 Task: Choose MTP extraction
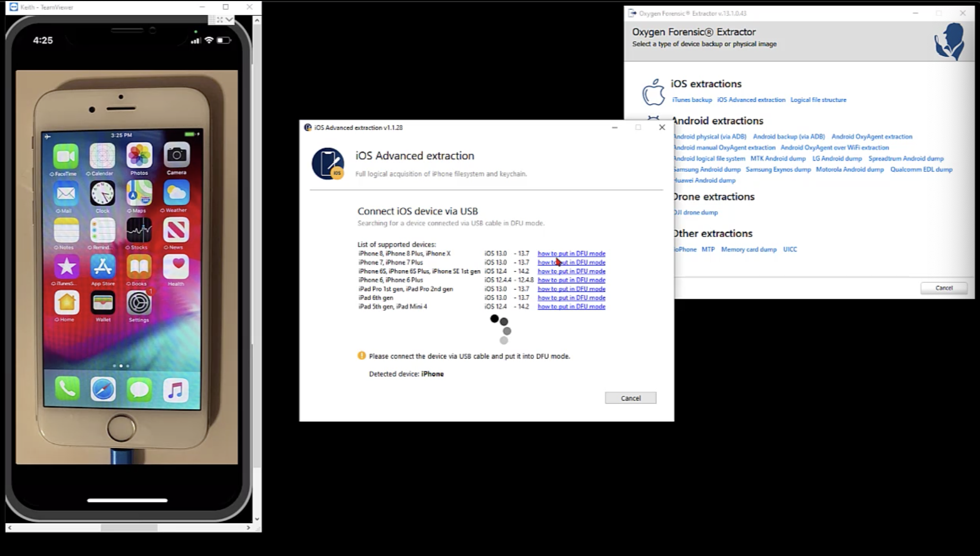pyautogui.click(x=708, y=249)
